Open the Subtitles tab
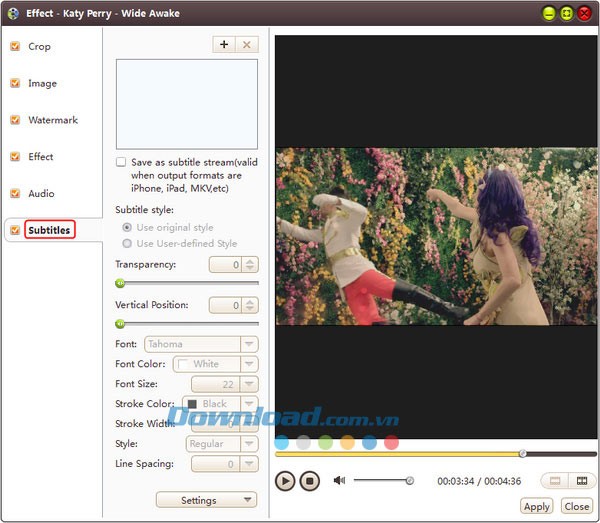 coord(49,230)
